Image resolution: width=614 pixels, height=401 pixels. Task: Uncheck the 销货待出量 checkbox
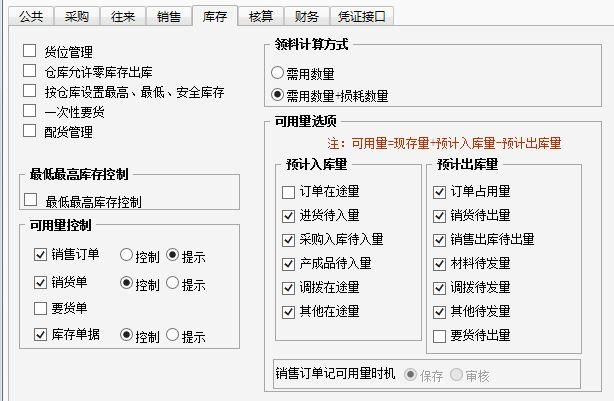(x=439, y=216)
